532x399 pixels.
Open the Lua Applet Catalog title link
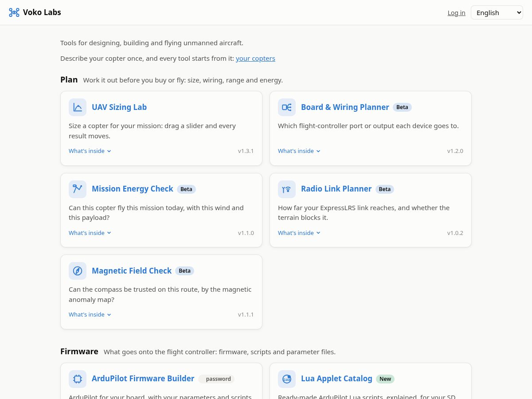coord(336,379)
